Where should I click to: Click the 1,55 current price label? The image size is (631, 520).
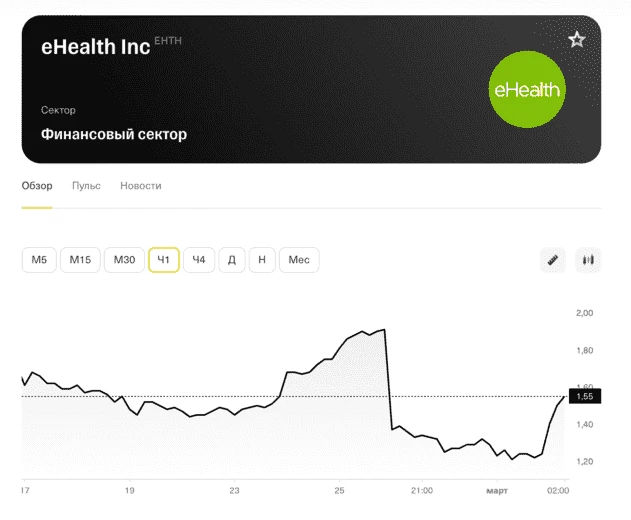pos(582,397)
